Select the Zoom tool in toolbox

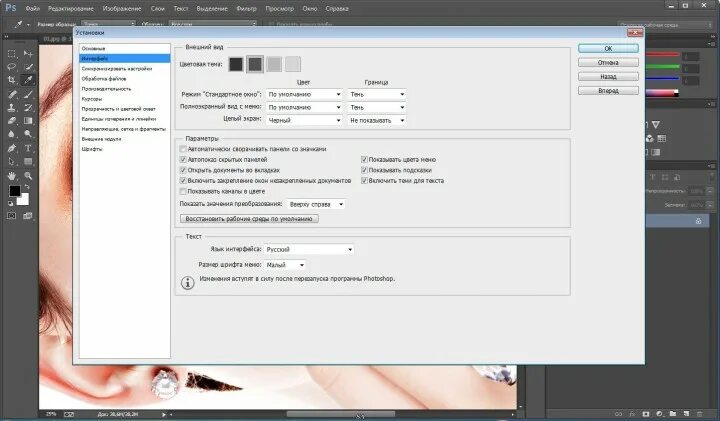28,176
